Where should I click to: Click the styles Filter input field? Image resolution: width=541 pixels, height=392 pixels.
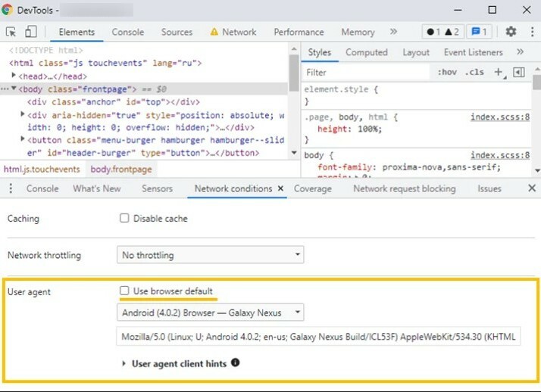point(366,73)
